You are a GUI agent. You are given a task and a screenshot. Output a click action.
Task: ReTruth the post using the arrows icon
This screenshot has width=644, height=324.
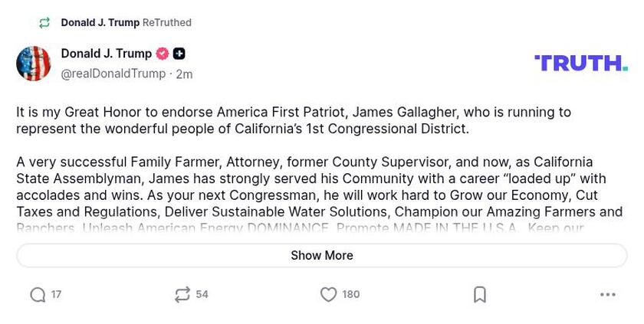182,295
